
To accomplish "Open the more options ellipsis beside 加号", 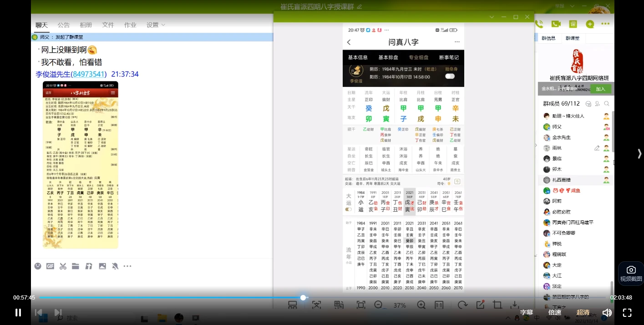I will coord(605,24).
